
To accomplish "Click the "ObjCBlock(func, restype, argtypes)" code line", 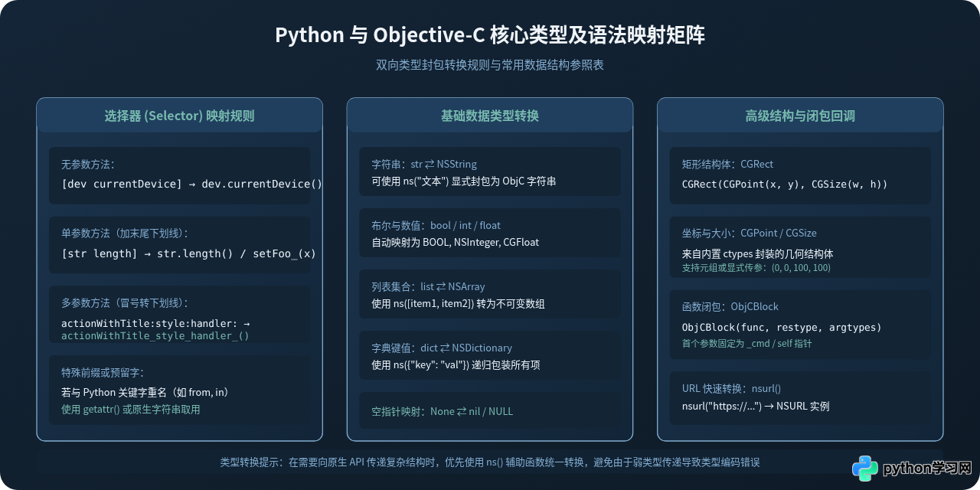I will pos(782,327).
